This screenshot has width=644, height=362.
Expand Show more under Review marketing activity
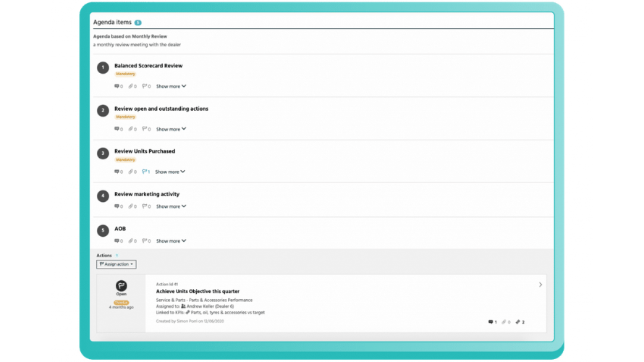171,206
